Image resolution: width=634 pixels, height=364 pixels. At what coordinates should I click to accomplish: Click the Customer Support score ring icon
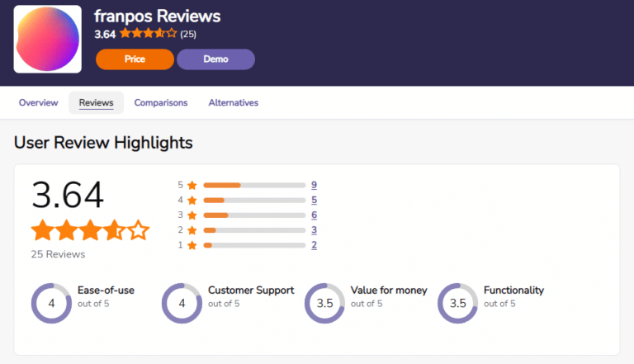[x=182, y=304]
